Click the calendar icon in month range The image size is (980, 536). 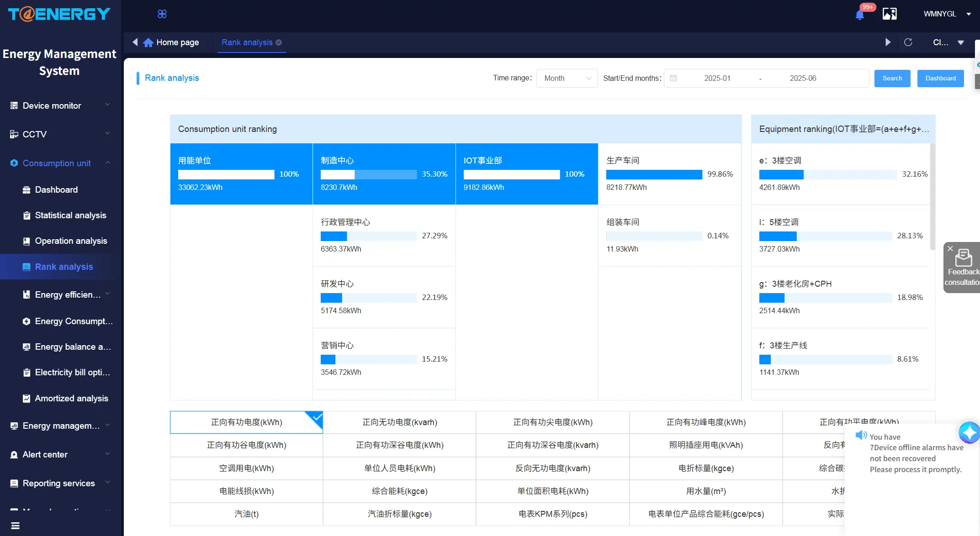[x=673, y=78]
